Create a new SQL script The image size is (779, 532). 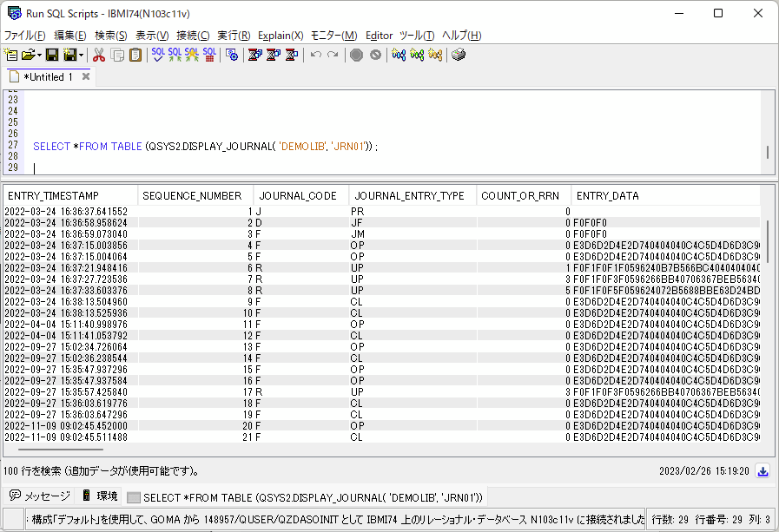tap(10, 55)
